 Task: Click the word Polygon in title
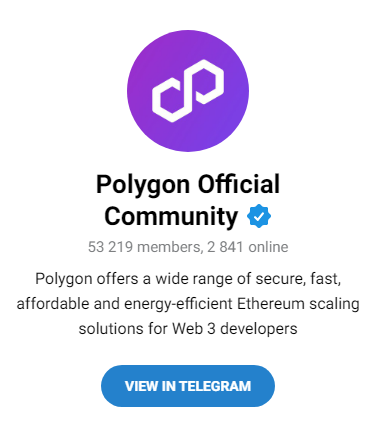(143, 186)
